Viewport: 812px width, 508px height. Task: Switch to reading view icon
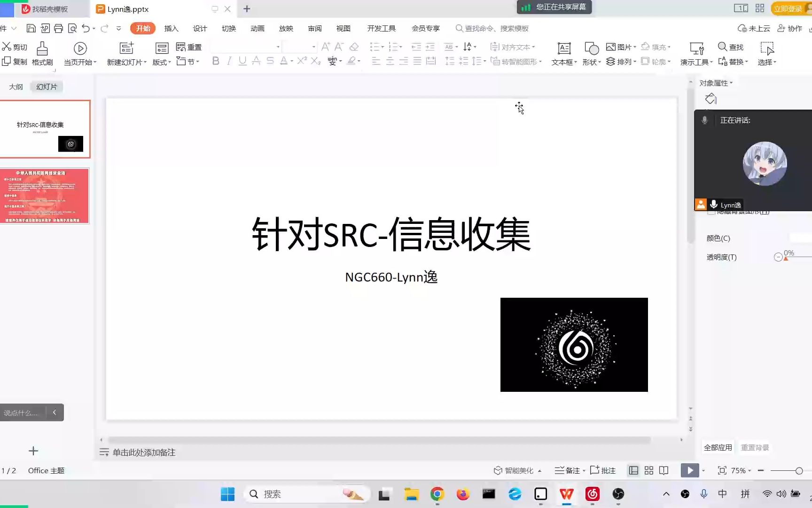click(664, 470)
